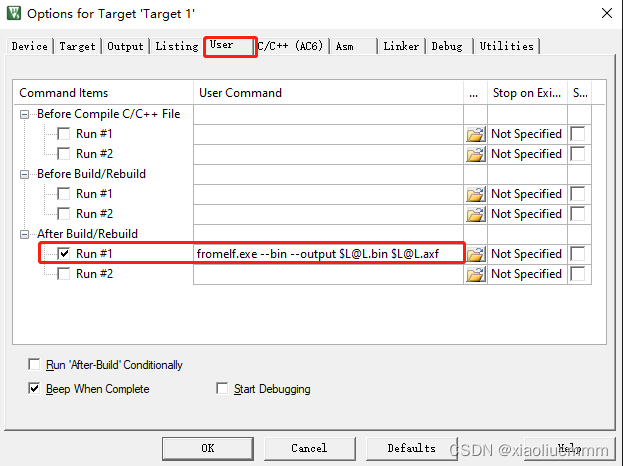Click the Defaults button
The width and height of the screenshot is (623, 466).
[412, 449]
